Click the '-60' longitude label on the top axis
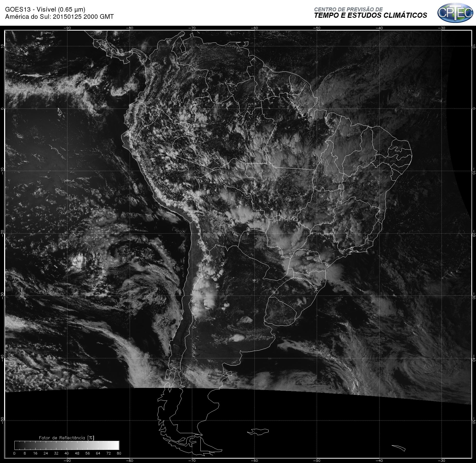 [x=254, y=28]
